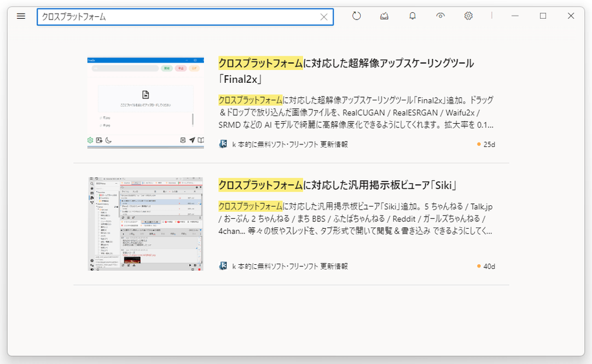Close the application window
The width and height of the screenshot is (592, 364).
coord(571,16)
